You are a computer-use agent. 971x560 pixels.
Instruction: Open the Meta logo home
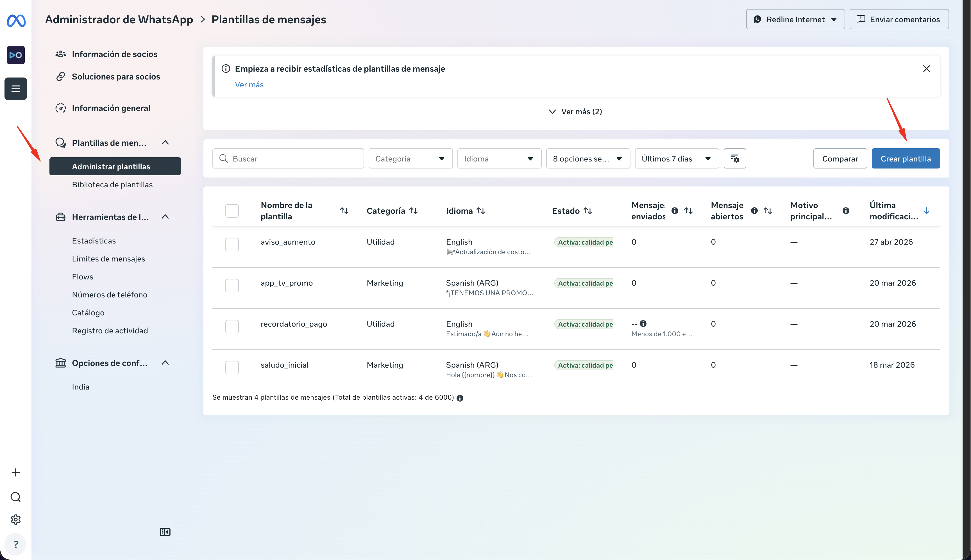point(16,21)
